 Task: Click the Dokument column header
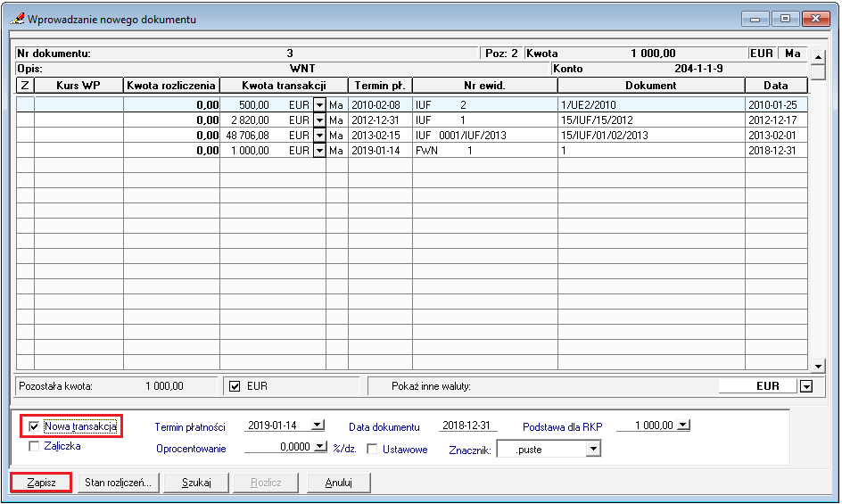651,85
